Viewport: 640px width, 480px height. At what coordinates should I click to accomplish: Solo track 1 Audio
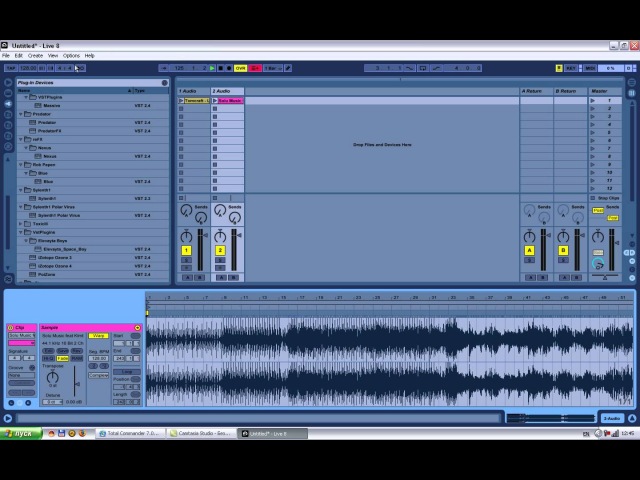(x=186, y=260)
